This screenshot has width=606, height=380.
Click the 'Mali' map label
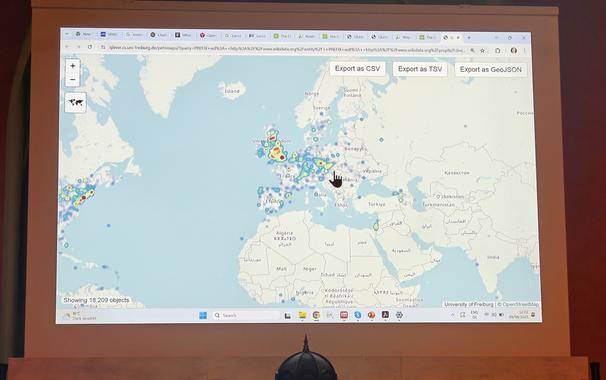point(281,269)
